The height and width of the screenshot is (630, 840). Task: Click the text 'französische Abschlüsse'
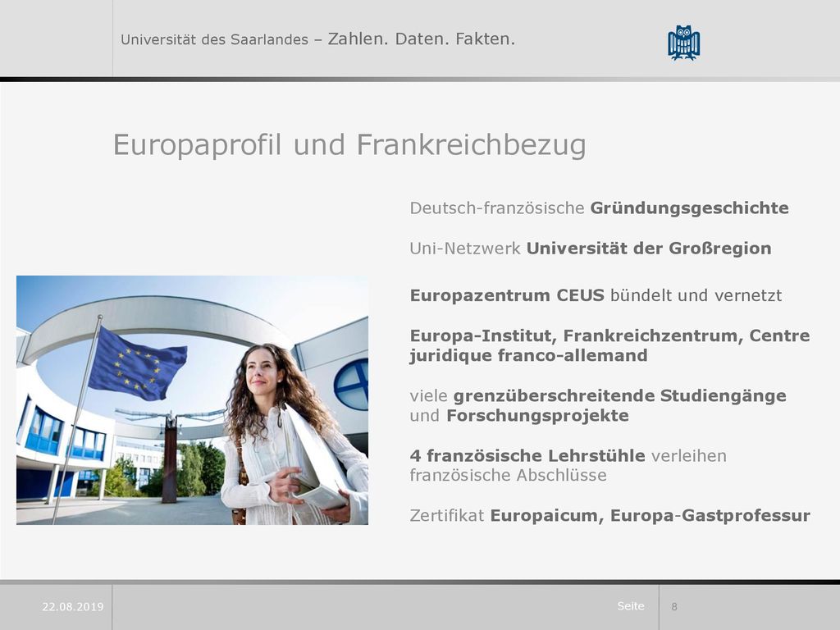[508, 475]
